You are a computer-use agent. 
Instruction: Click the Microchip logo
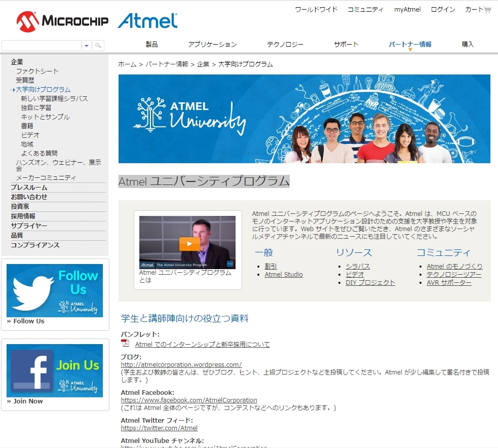(x=62, y=22)
